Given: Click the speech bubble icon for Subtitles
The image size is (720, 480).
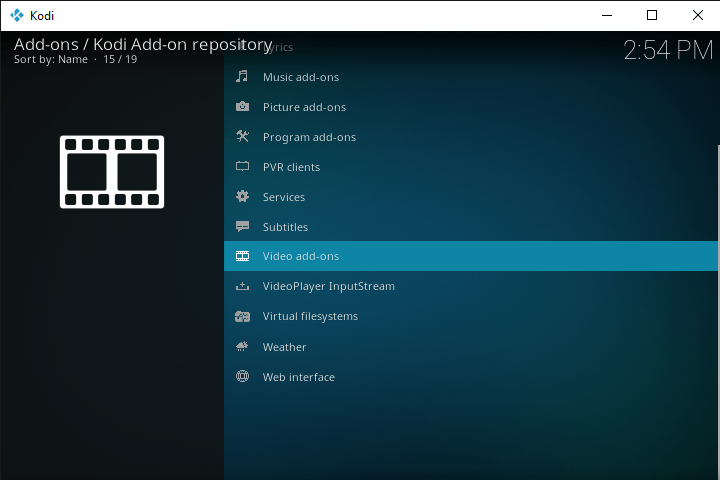Looking at the screenshot, I should pos(242,226).
